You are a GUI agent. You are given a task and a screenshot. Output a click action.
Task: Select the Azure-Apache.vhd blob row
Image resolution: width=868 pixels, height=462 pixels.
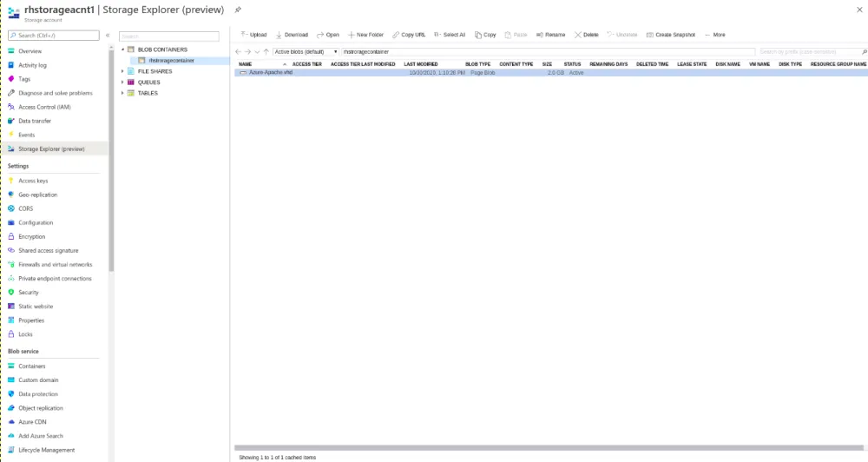point(551,73)
